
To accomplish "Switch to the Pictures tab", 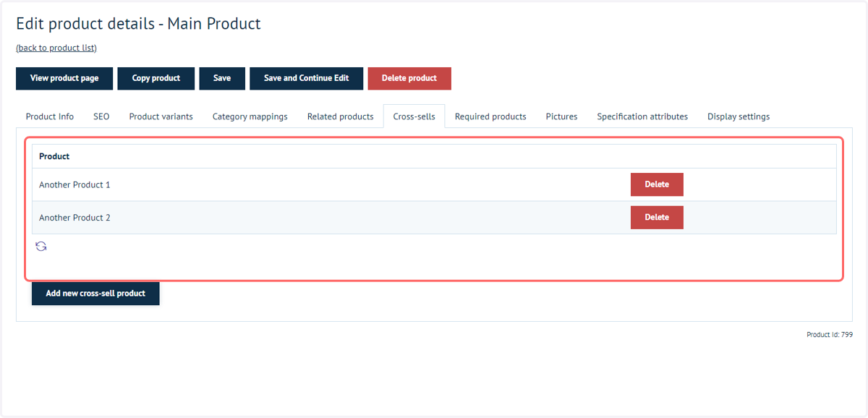I will point(562,116).
